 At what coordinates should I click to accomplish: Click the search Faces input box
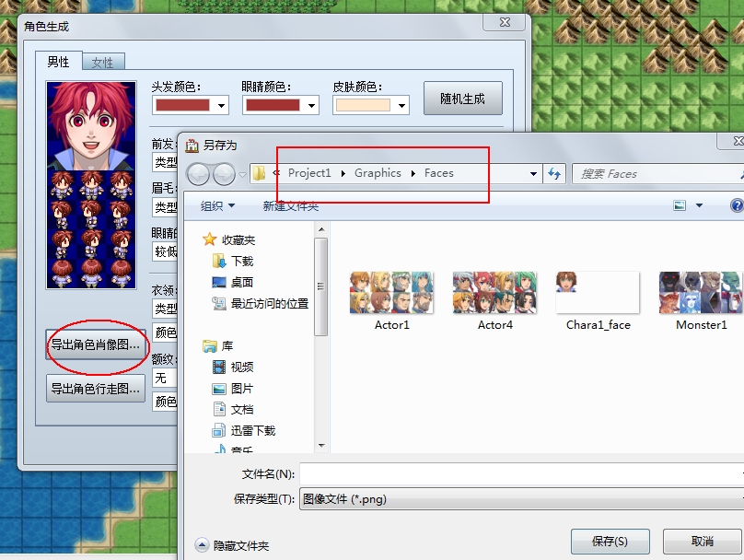(657, 174)
